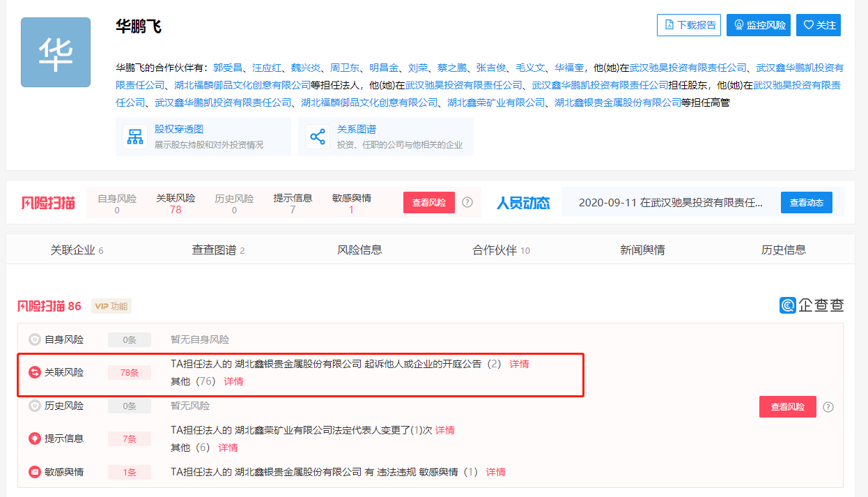The height and width of the screenshot is (497, 868).
Task: Open 详情 for 开庭公告 (2)
Action: point(519,364)
